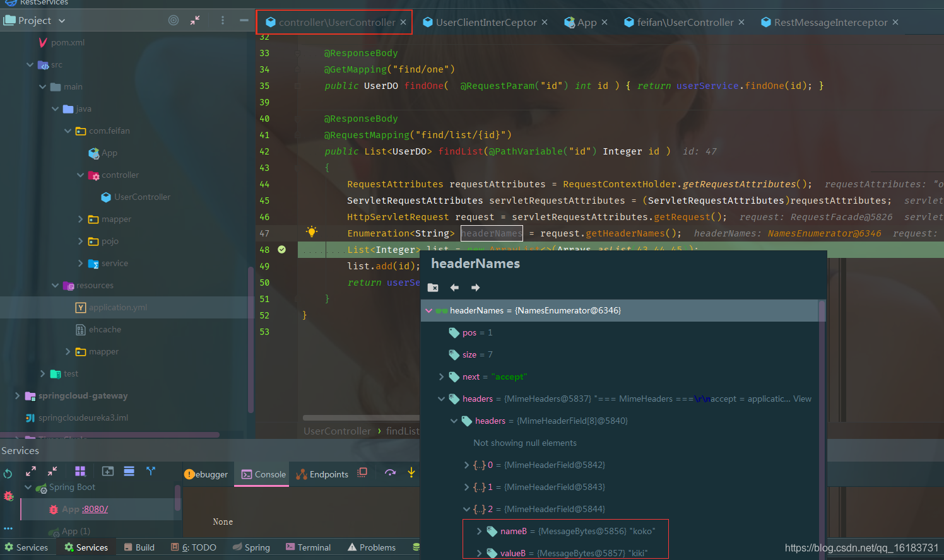Click the Open in New Tab icon in Services

coord(108,471)
